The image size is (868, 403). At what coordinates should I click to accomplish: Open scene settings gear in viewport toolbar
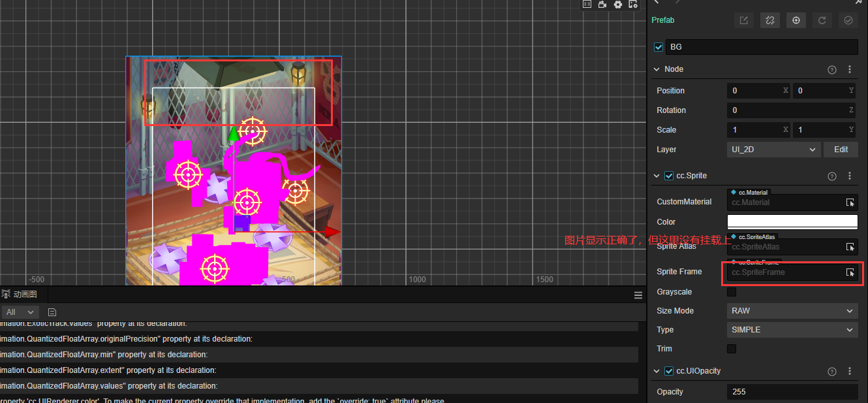[x=618, y=5]
